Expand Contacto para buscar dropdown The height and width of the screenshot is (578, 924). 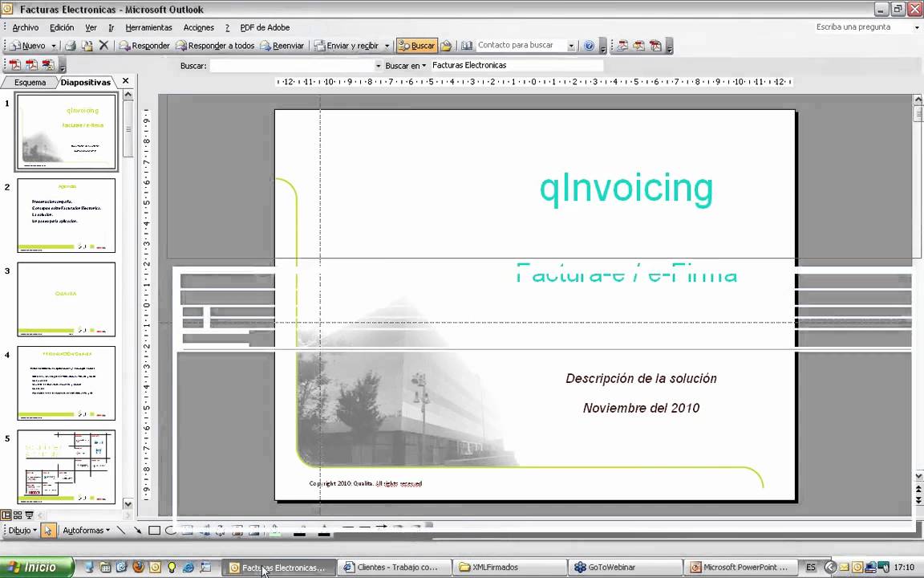[571, 46]
